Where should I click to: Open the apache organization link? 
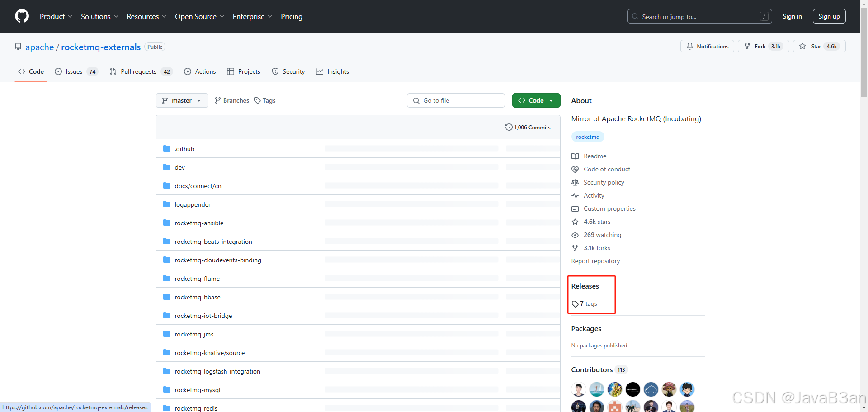pos(39,47)
